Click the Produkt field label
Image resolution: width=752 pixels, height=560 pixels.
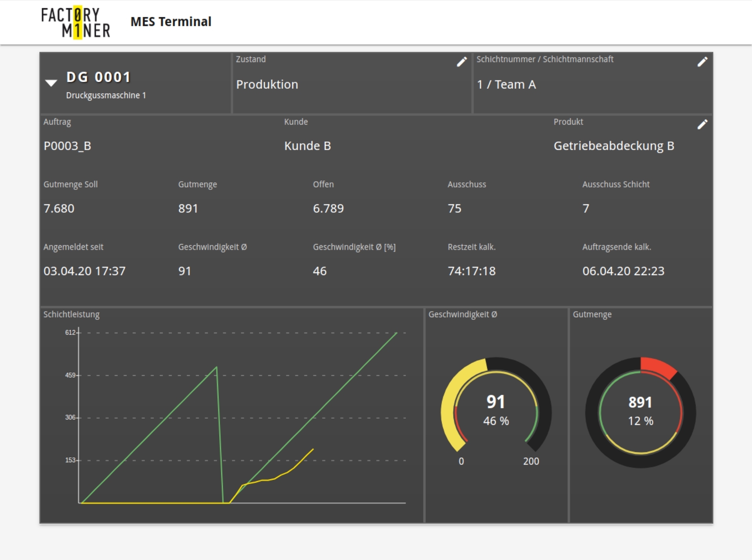point(568,122)
